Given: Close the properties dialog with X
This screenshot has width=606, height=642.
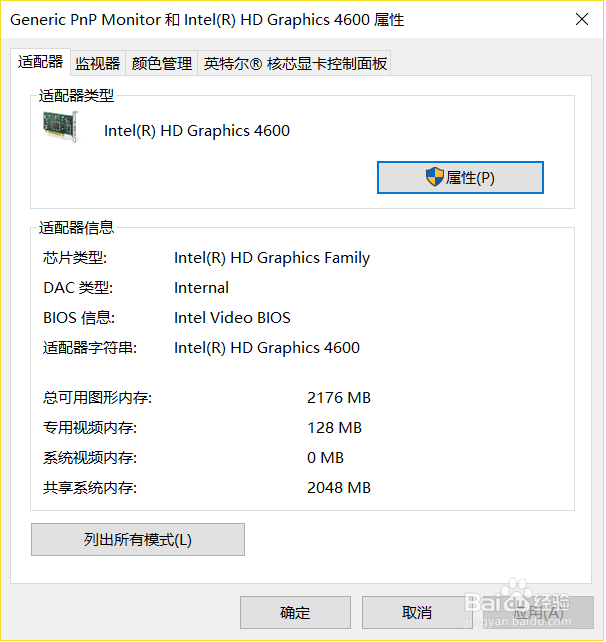Looking at the screenshot, I should coord(582,19).
